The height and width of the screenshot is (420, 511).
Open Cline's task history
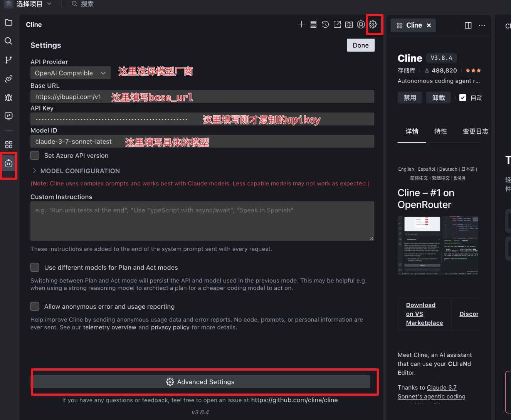325,24
